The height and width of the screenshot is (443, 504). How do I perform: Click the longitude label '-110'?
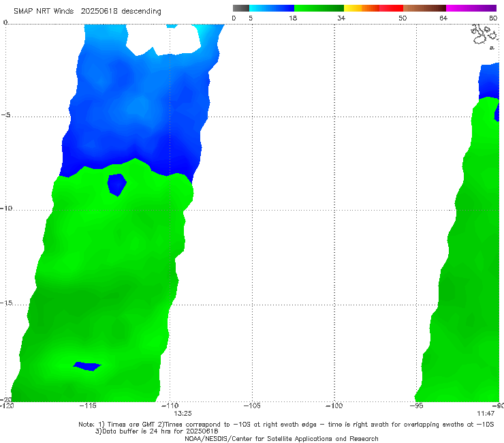click(x=170, y=406)
